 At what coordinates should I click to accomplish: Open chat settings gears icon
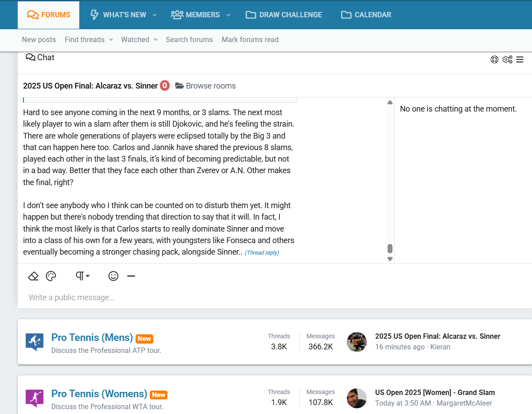point(507,59)
